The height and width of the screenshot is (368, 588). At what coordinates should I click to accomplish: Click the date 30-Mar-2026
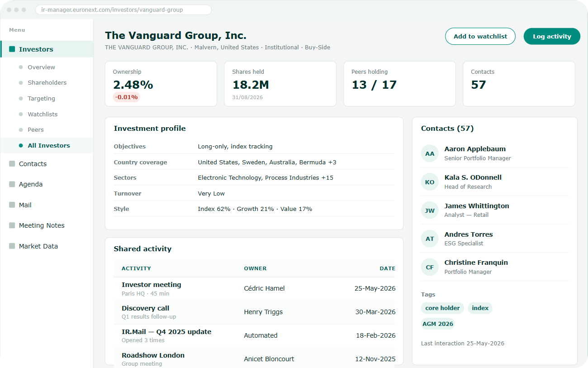(375, 312)
